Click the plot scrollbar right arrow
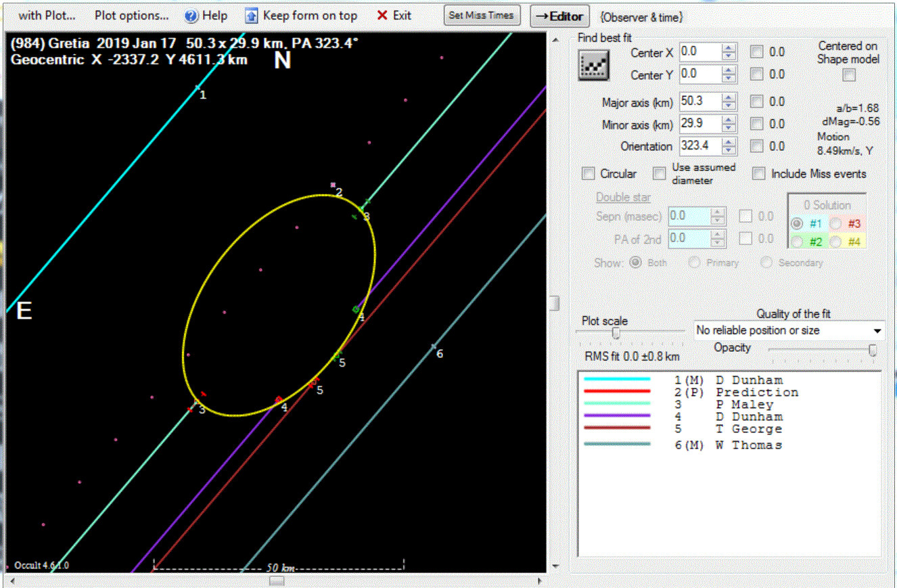The image size is (897, 588). pyautogui.click(x=539, y=581)
